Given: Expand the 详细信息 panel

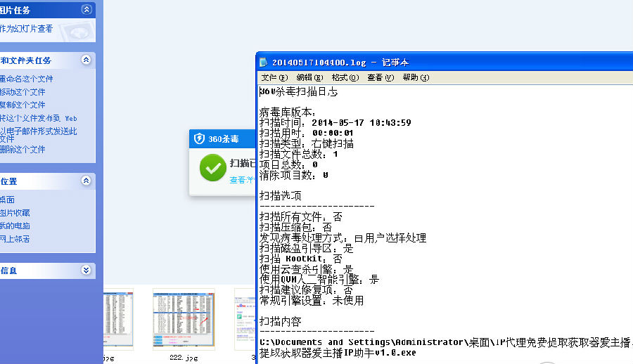Looking at the screenshot, I should coord(86,270).
